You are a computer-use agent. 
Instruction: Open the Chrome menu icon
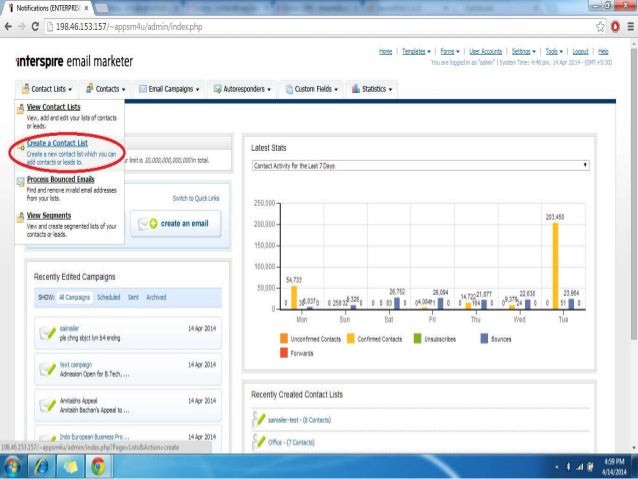(x=631, y=27)
